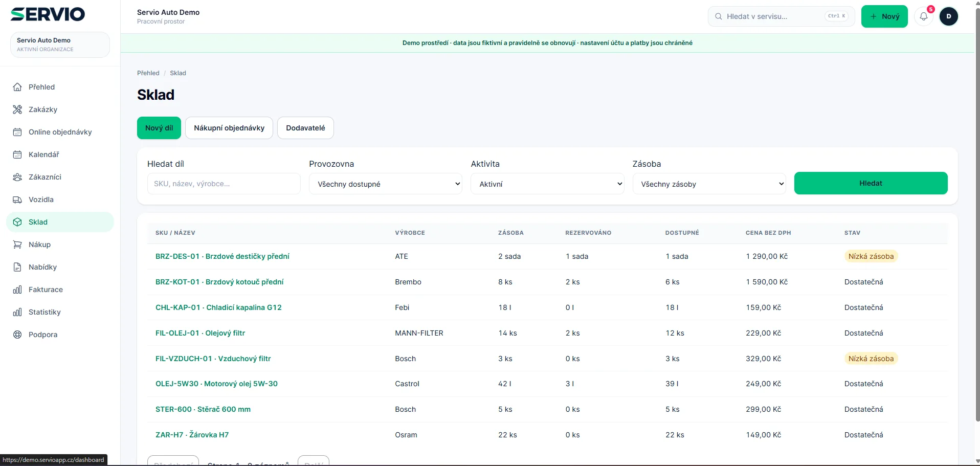980x466 pixels.
Task: Open the Servio Auto Demo organization switcher
Action: (60, 45)
